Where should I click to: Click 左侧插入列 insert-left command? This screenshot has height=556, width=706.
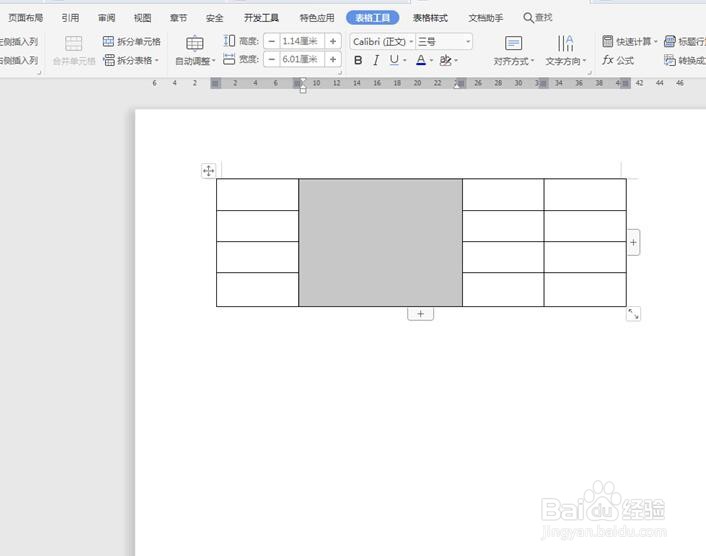[x=19, y=41]
